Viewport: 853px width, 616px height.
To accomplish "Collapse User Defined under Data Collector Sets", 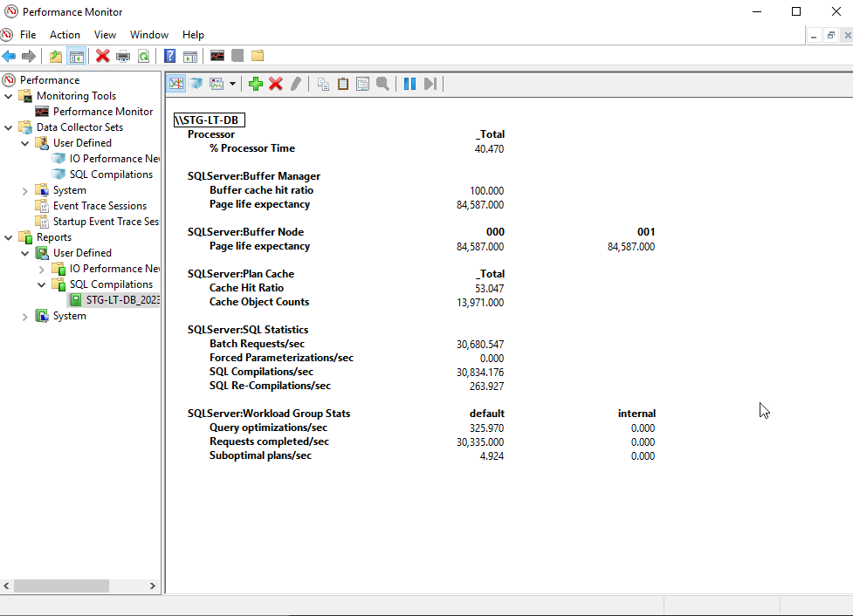I will tap(25, 144).
